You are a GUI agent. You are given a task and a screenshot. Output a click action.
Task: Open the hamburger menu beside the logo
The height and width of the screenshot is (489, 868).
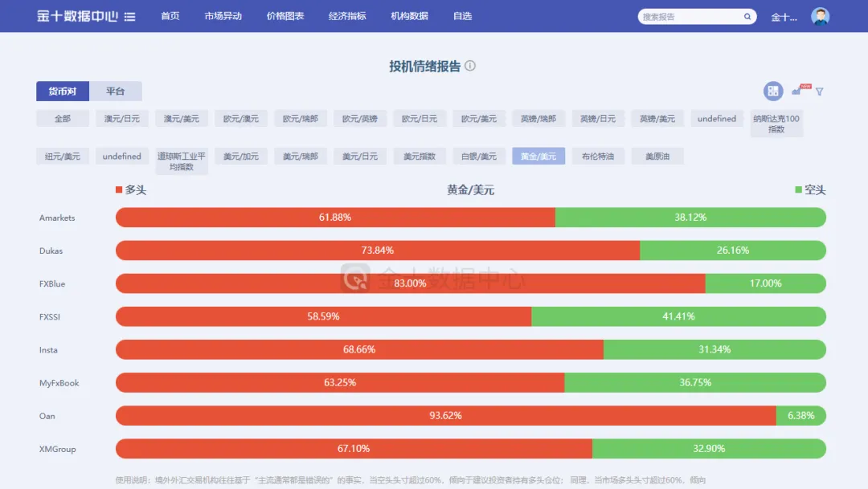[x=129, y=17]
